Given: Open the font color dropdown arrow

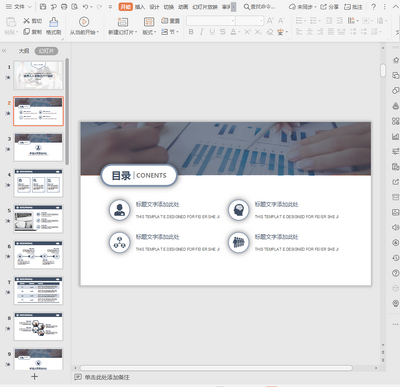Looking at the screenshot, I should pyautogui.click(x=239, y=32).
